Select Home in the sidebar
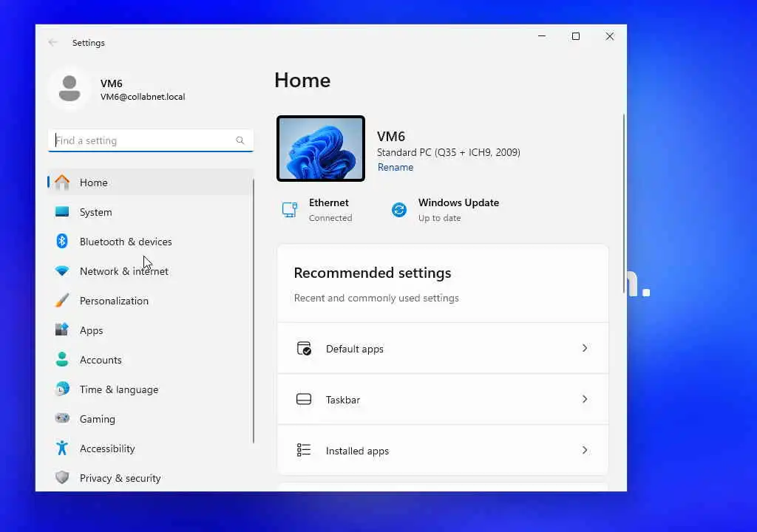The width and height of the screenshot is (757, 532). (151, 183)
